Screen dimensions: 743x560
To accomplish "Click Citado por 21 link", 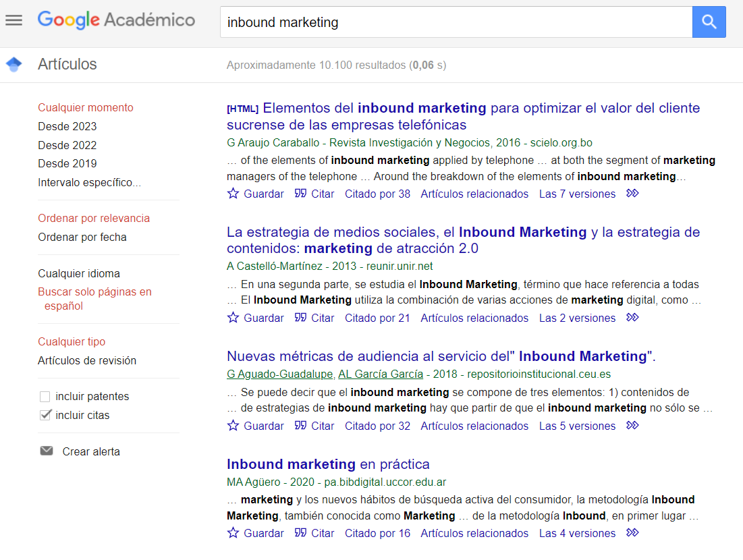I will [x=378, y=318].
